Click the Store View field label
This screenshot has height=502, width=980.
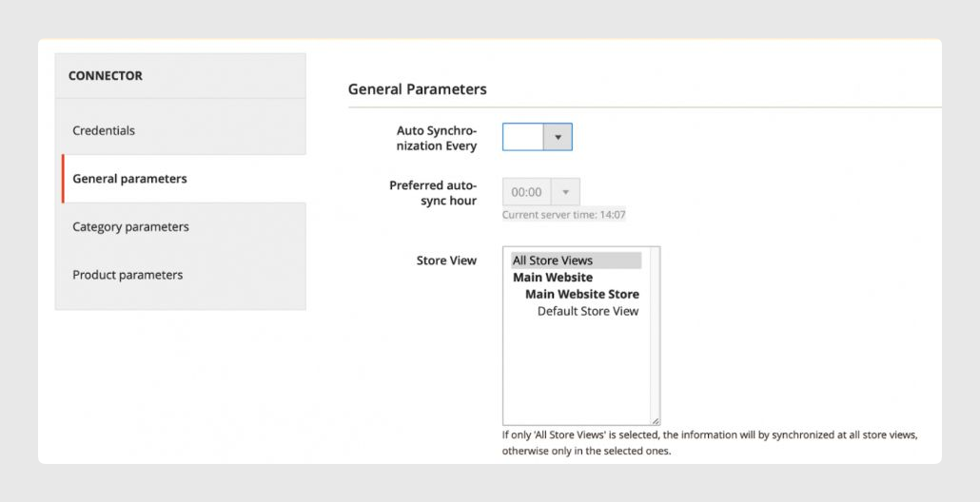click(x=446, y=261)
